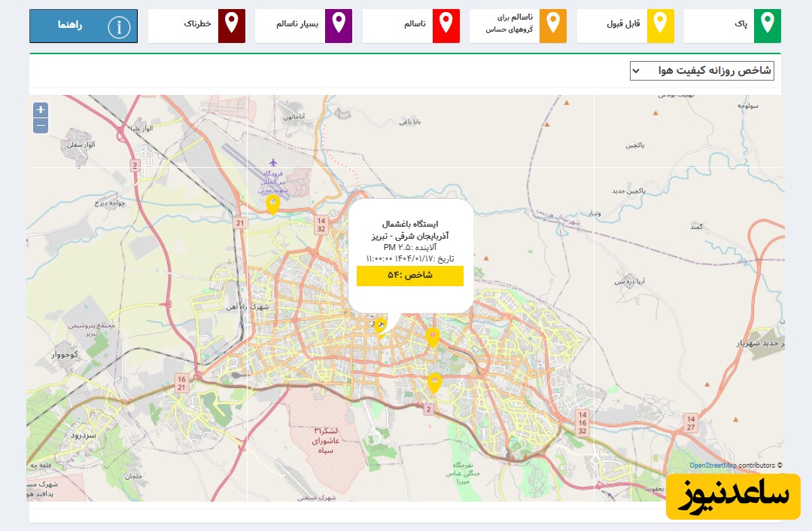The height and width of the screenshot is (531, 812).
Task: Click the info icon on راهنما button
Action: [x=119, y=27]
